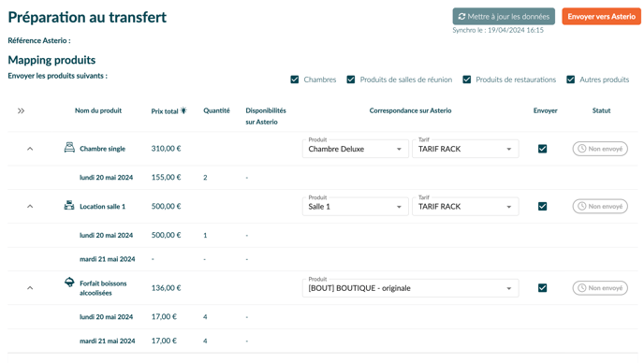Viewport: 644px width, 363px height.
Task: Click Non envoyé badge for Location salle 1
Action: click(x=600, y=206)
